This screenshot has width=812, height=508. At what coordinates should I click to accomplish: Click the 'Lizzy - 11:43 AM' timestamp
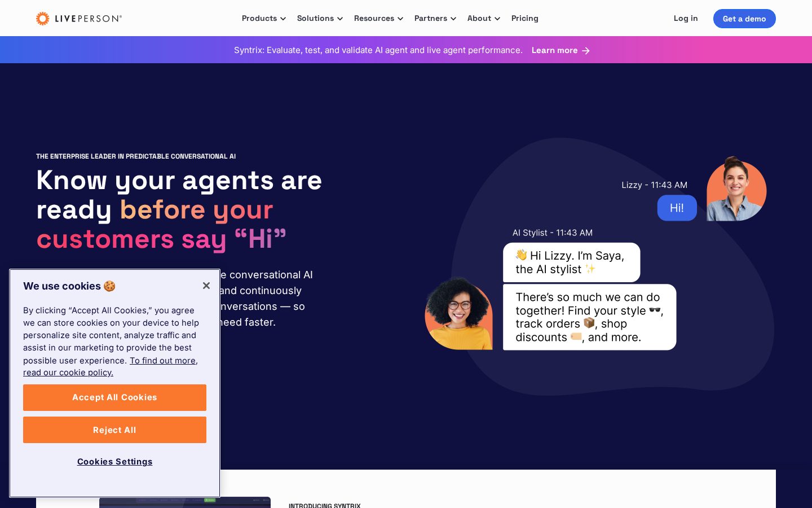point(654,185)
